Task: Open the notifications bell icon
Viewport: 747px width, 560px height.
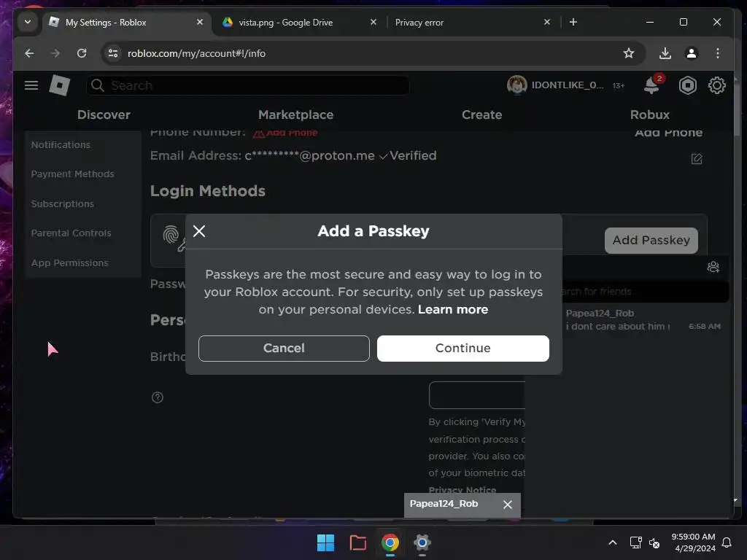Action: tap(651, 85)
